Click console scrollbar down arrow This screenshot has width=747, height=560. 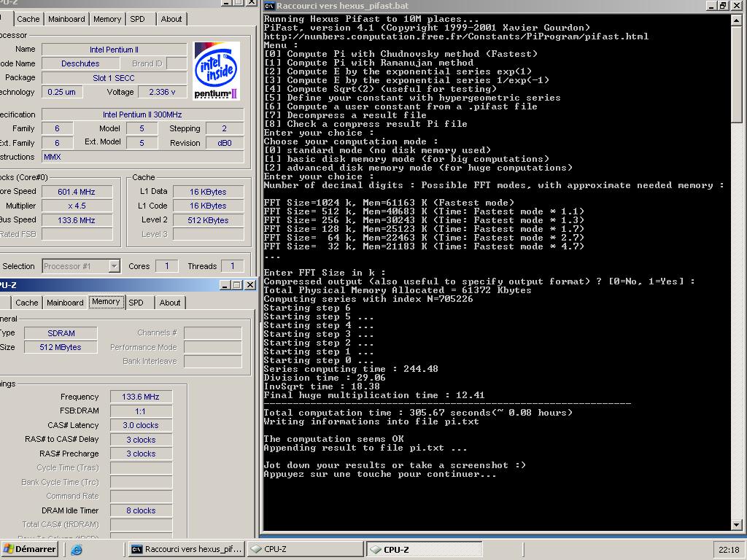coord(736,525)
